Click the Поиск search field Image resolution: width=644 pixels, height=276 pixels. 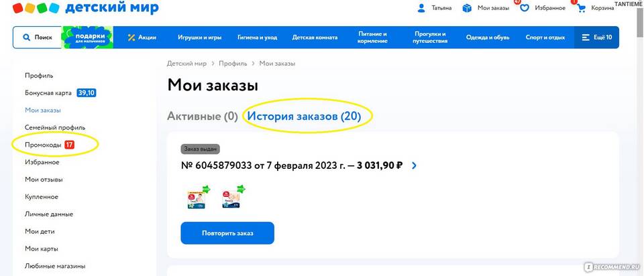38,38
